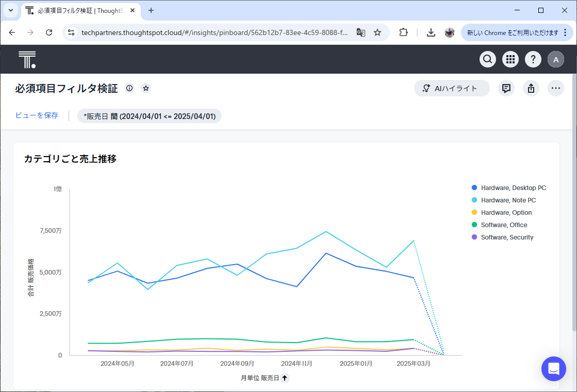Toggle Hardware, Desktop PC legend series

tap(513, 188)
